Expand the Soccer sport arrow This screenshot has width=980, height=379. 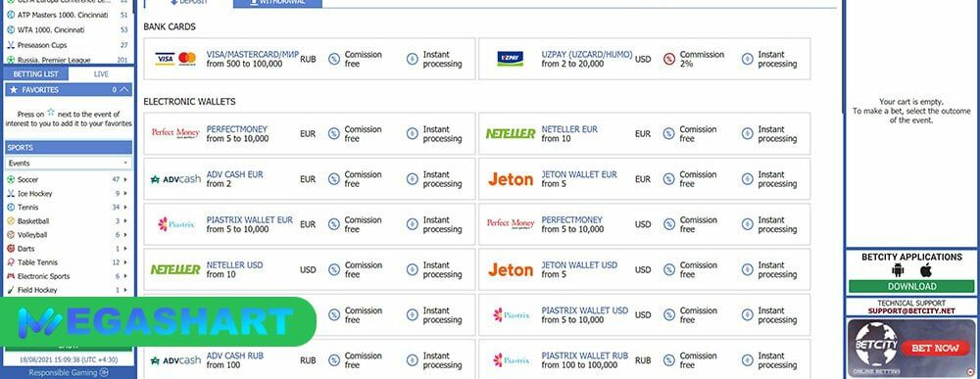click(125, 180)
